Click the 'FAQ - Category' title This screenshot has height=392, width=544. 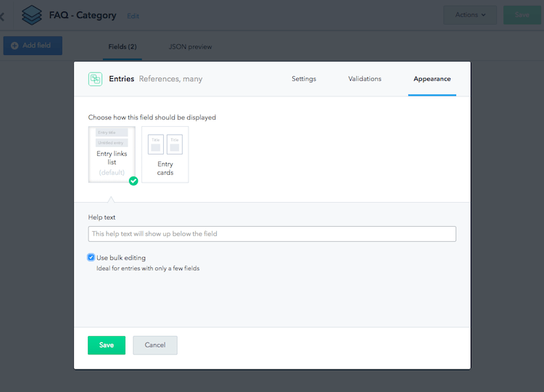(x=83, y=15)
